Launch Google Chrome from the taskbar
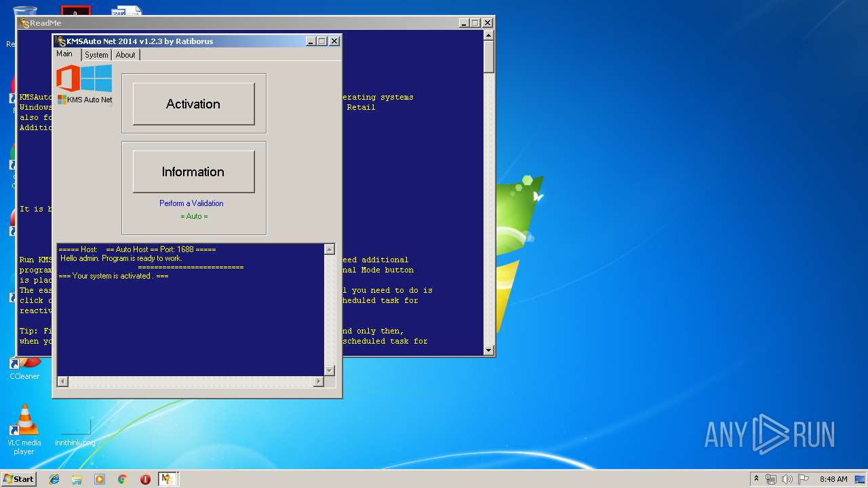Screen dimensions: 868x488 pyautogui.click(x=123, y=479)
